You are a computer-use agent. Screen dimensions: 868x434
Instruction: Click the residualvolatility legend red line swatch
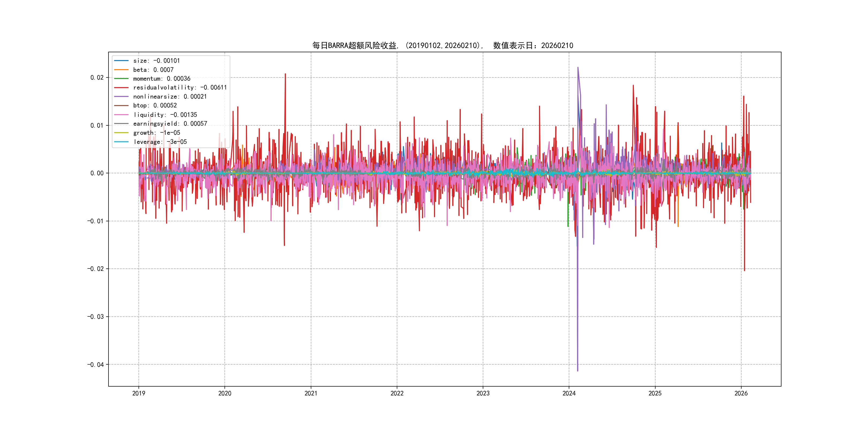click(121, 88)
